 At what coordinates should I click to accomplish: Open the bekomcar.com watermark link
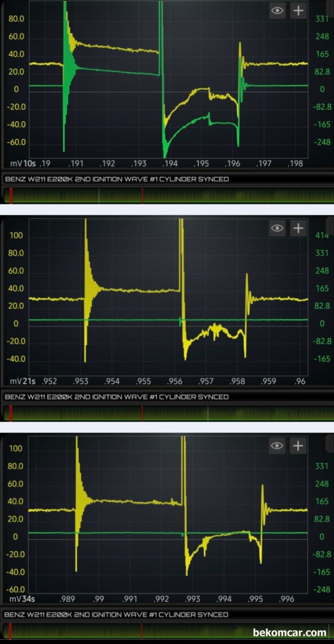click(289, 632)
